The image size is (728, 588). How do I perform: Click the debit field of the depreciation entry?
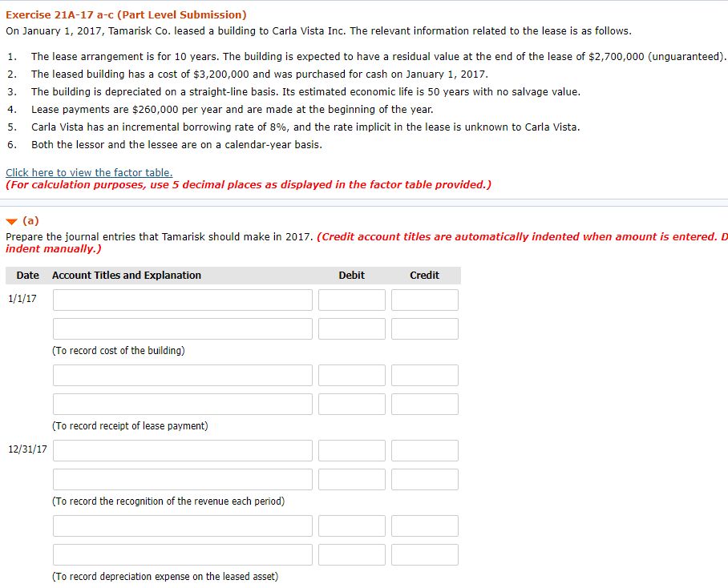[x=351, y=525]
